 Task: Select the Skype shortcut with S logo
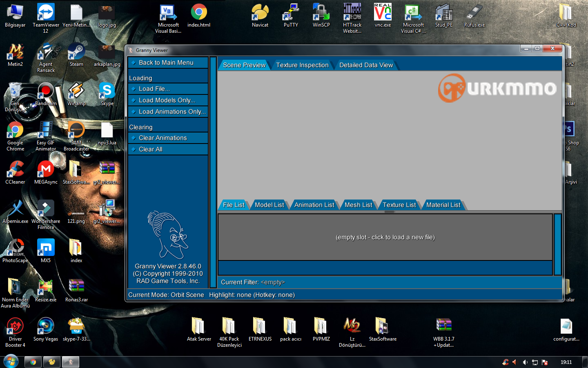(107, 94)
